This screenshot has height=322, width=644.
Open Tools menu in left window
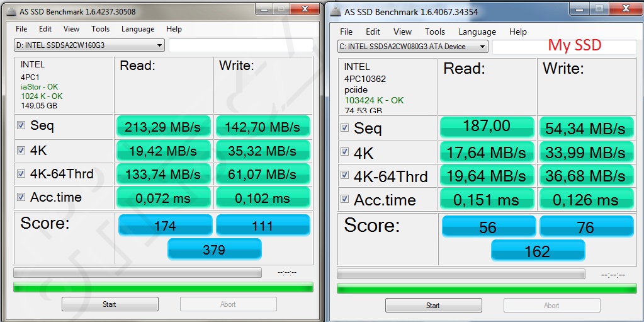101,29
